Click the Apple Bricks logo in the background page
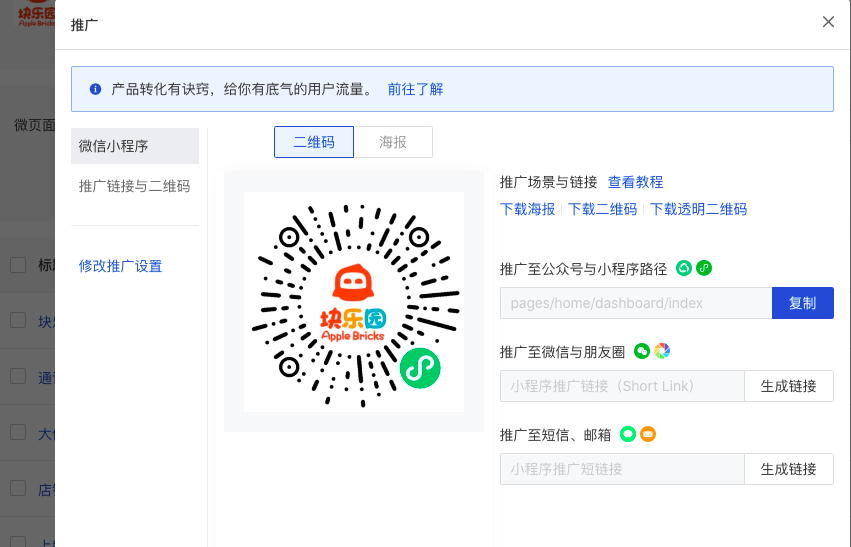 tap(36, 14)
